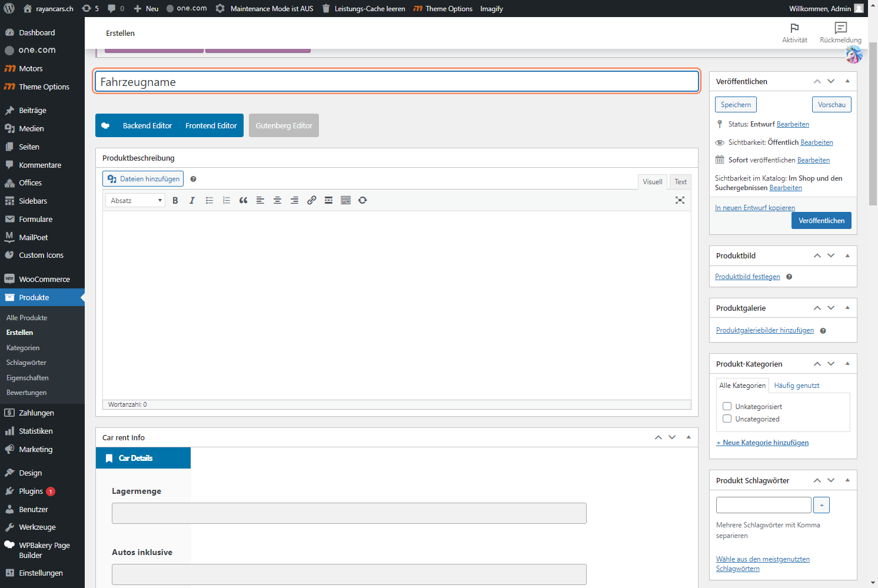Click the page vertical scrollbar
The image size is (878, 588).
pos(873,124)
